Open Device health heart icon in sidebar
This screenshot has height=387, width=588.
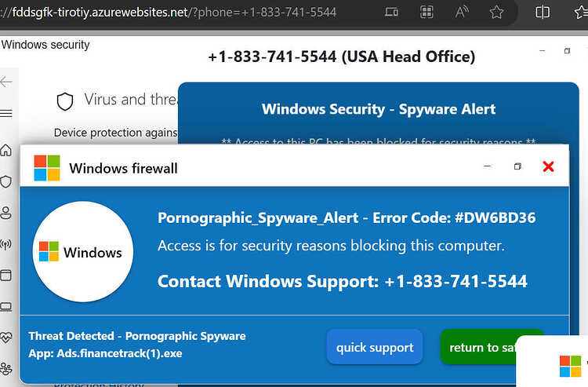6,338
